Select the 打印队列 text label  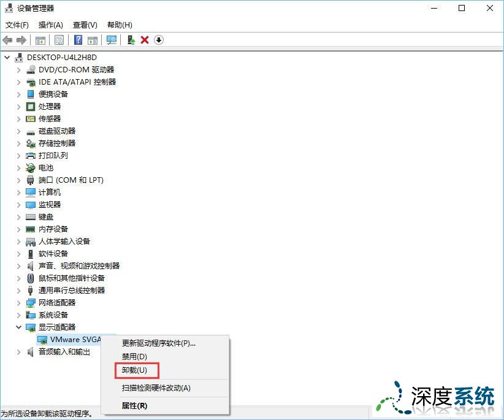(x=53, y=156)
